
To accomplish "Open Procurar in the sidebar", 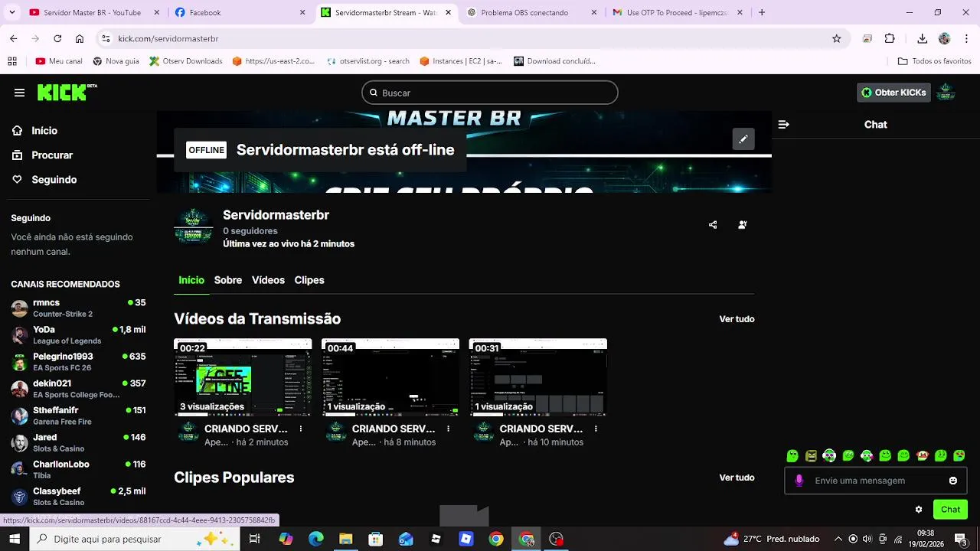I will [52, 155].
